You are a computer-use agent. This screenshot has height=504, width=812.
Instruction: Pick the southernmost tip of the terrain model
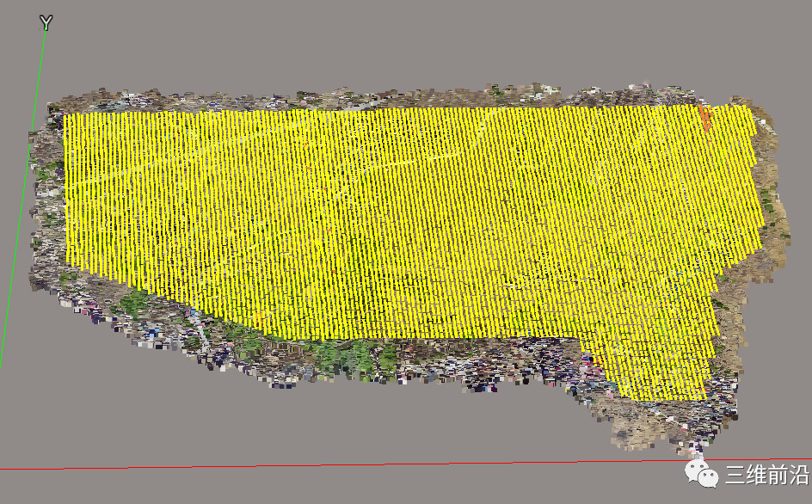(x=695, y=450)
